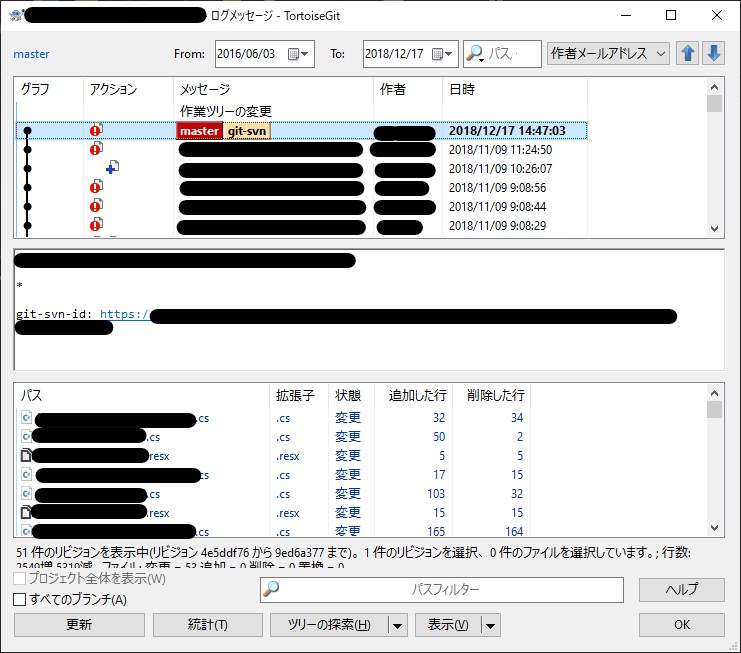Image resolution: width=741 pixels, height=653 pixels.
Task: Click the ヘルプ button
Action: [681, 590]
